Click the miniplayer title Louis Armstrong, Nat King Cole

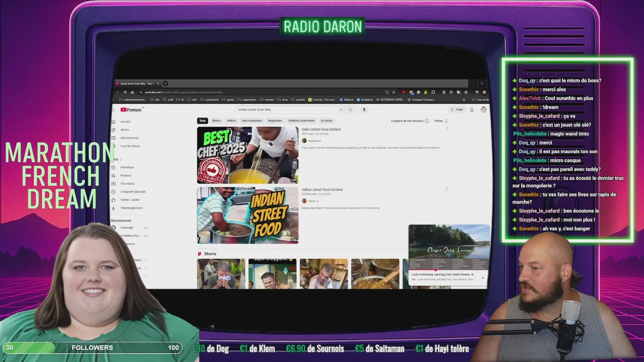click(443, 275)
